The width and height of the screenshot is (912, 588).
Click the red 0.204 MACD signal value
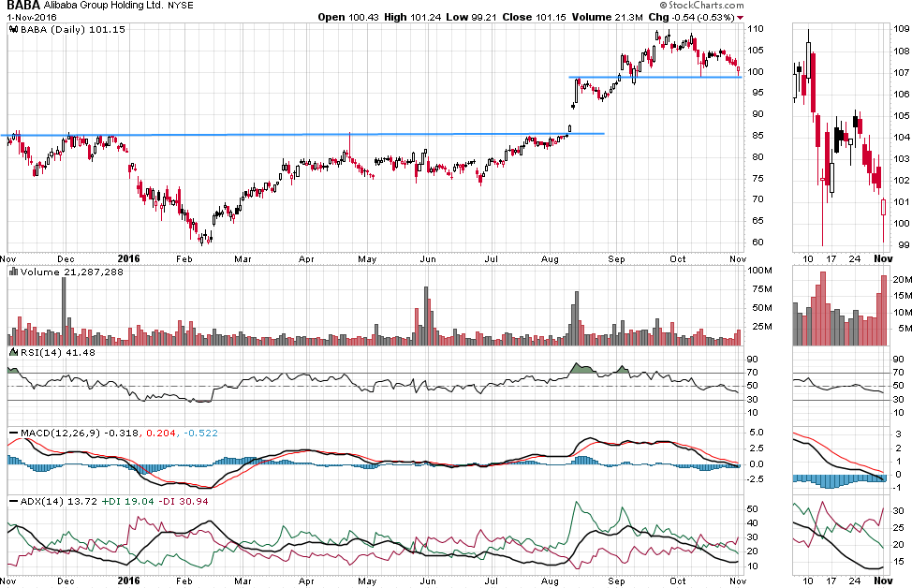(161, 433)
